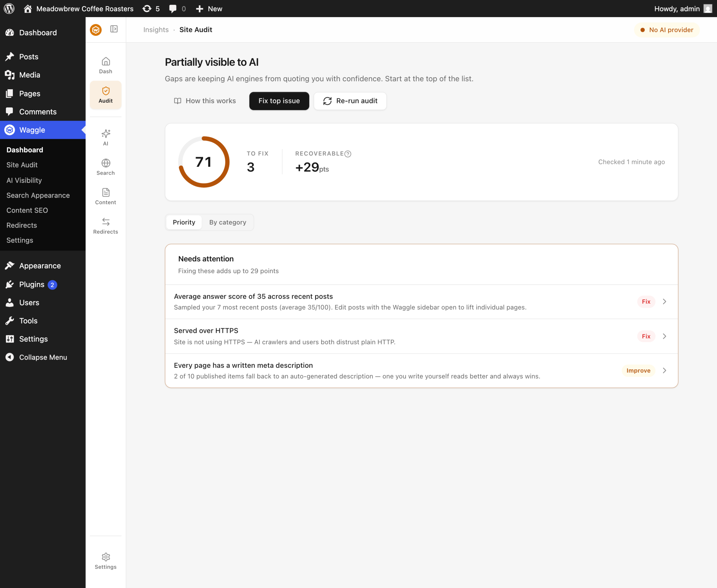Image resolution: width=717 pixels, height=588 pixels.
Task: Open the Settings gear in Waggle rail
Action: click(x=106, y=557)
